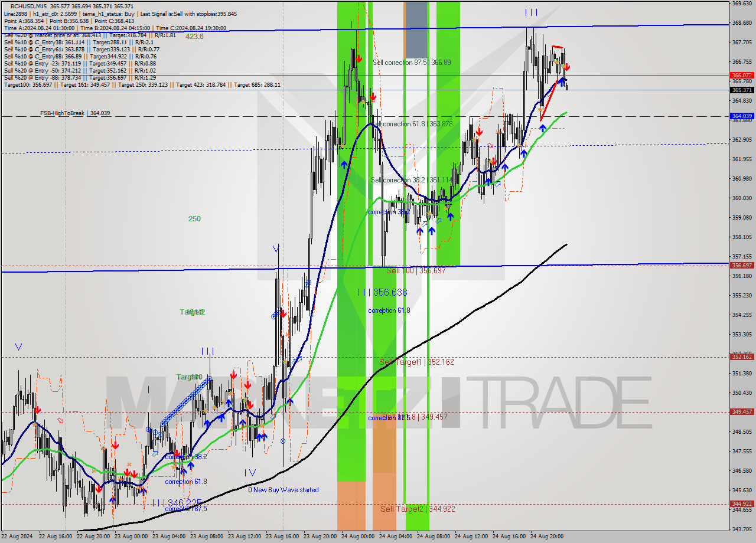
Task: Click the 'correction 38.2' label above 'correction 61.8' near 23 Aug 04:00
Action: coord(186,457)
